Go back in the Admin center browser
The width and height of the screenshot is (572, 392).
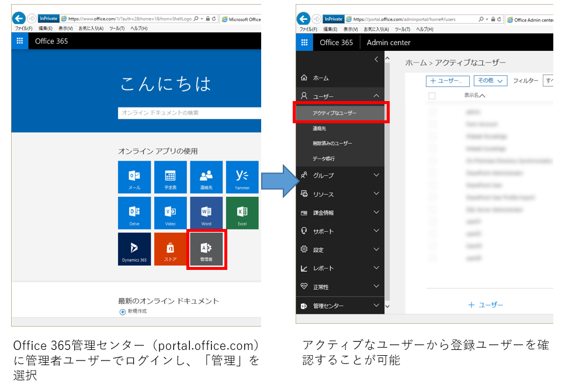pos(303,18)
